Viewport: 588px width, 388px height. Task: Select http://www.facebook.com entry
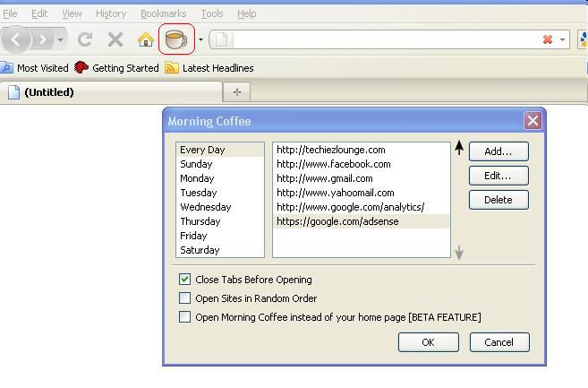(362, 164)
